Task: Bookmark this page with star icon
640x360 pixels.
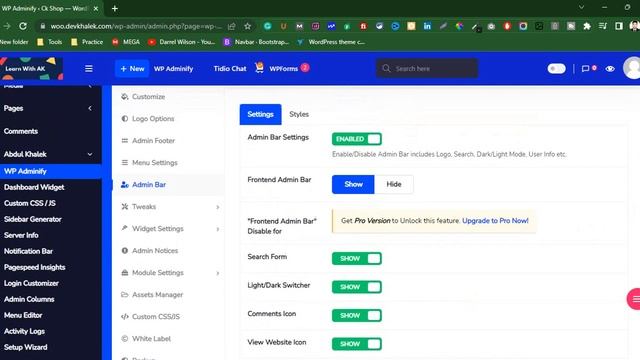Action: [x=247, y=26]
